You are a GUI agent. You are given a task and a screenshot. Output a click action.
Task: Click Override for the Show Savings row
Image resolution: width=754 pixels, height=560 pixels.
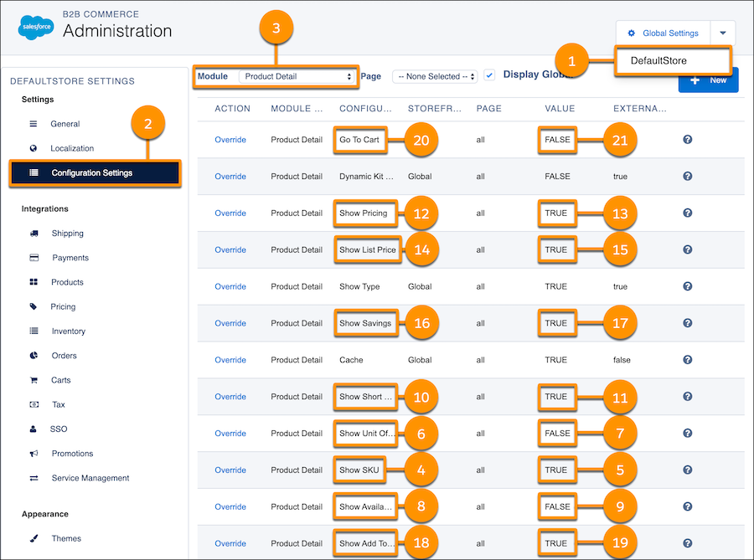point(230,323)
